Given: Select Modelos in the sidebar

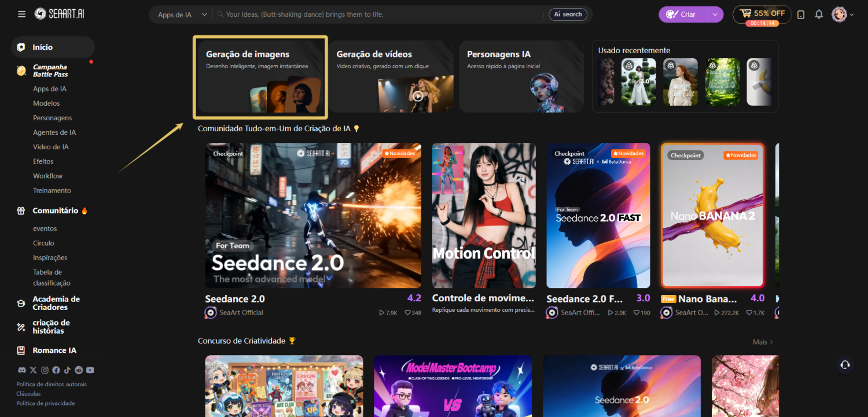Looking at the screenshot, I should (x=46, y=104).
